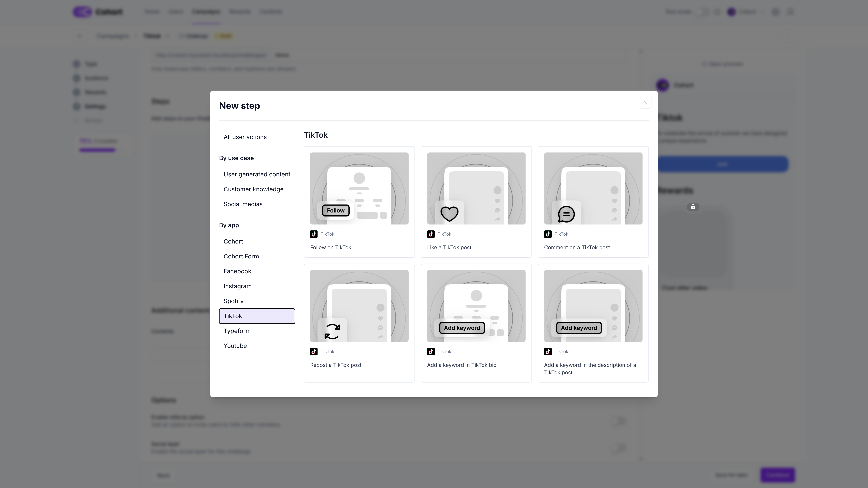The image size is (868, 488).
Task: Choose Instagram in the app list
Action: pyautogui.click(x=238, y=286)
